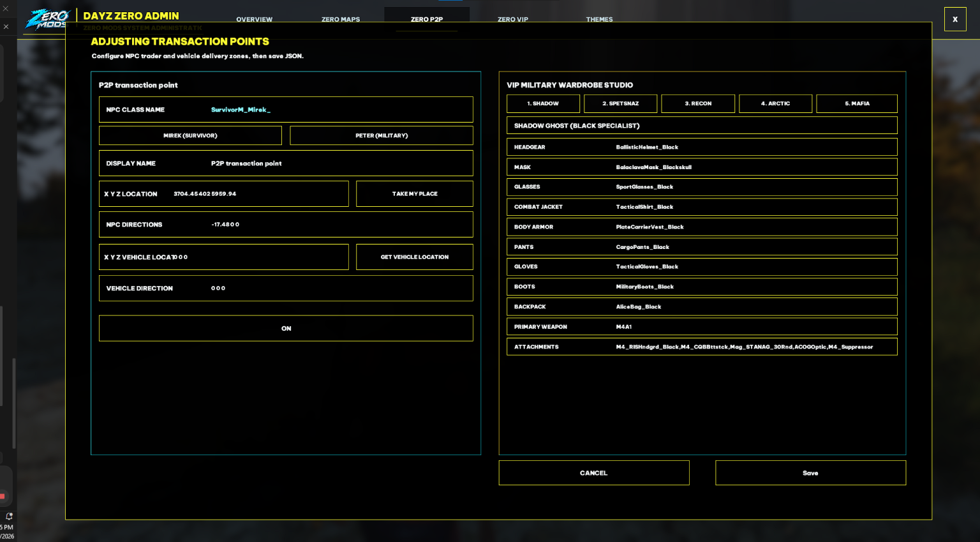
Task: Select the 4. Arctic wardrobe preset
Action: pos(775,103)
